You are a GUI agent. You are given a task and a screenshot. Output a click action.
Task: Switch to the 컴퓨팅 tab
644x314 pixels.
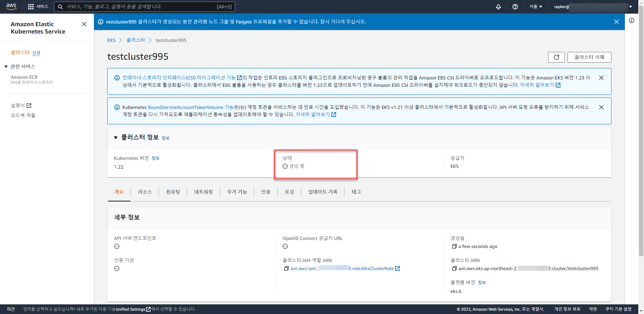pos(173,192)
